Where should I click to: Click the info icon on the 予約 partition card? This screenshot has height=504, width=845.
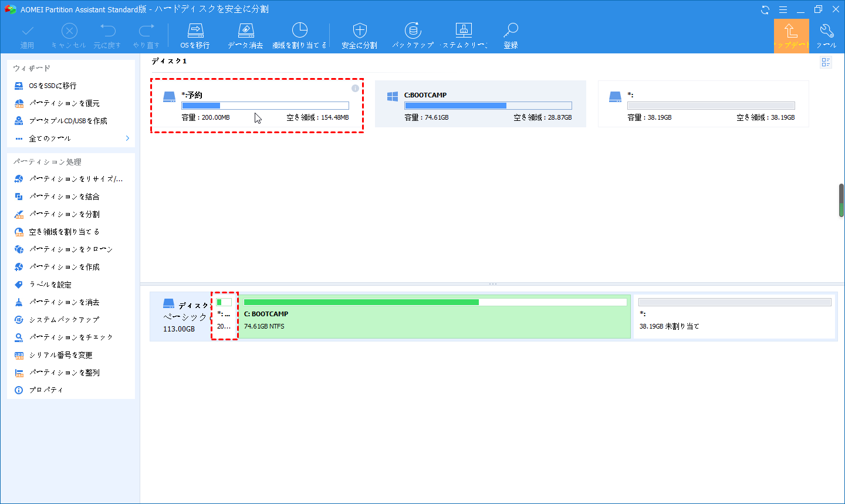[355, 88]
